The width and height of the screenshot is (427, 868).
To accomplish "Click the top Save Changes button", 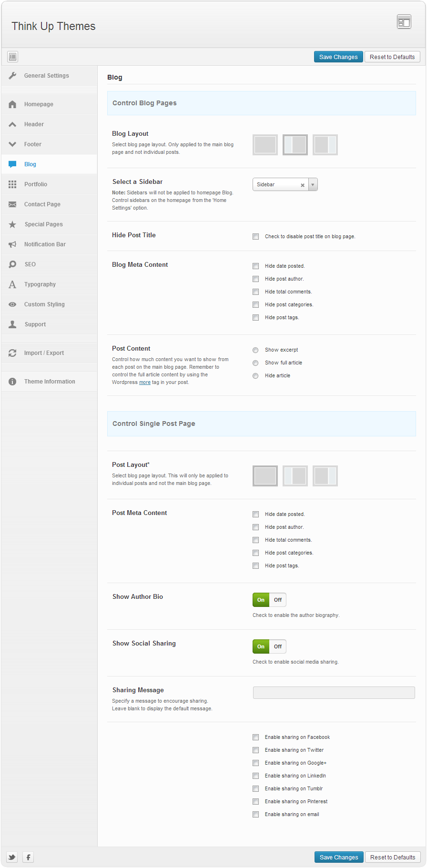I will [338, 57].
